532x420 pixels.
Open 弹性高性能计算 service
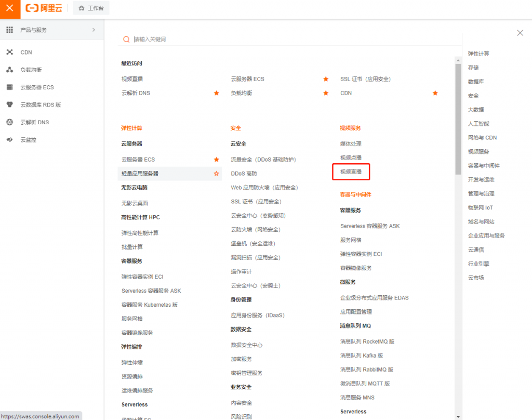point(140,233)
